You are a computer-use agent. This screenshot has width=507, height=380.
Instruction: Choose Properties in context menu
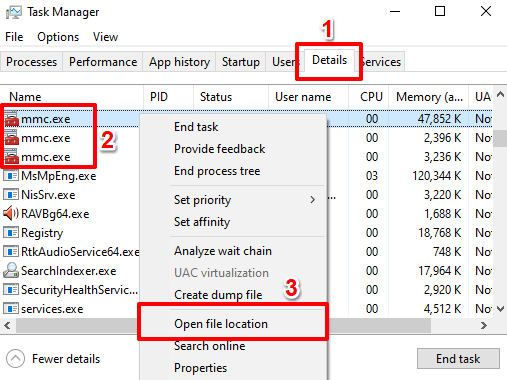pyautogui.click(x=200, y=368)
